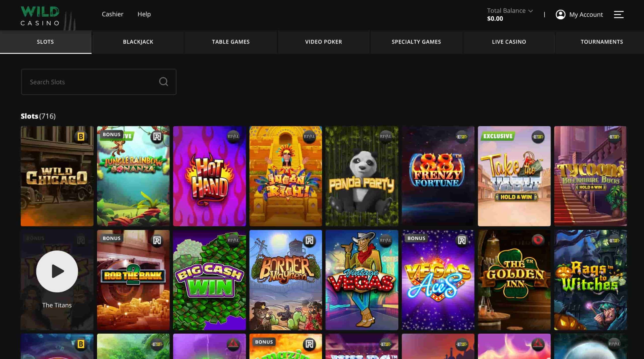Click the Betsoft badge on 88 Frenzy Fortune
The width and height of the screenshot is (644, 359).
coord(462,137)
